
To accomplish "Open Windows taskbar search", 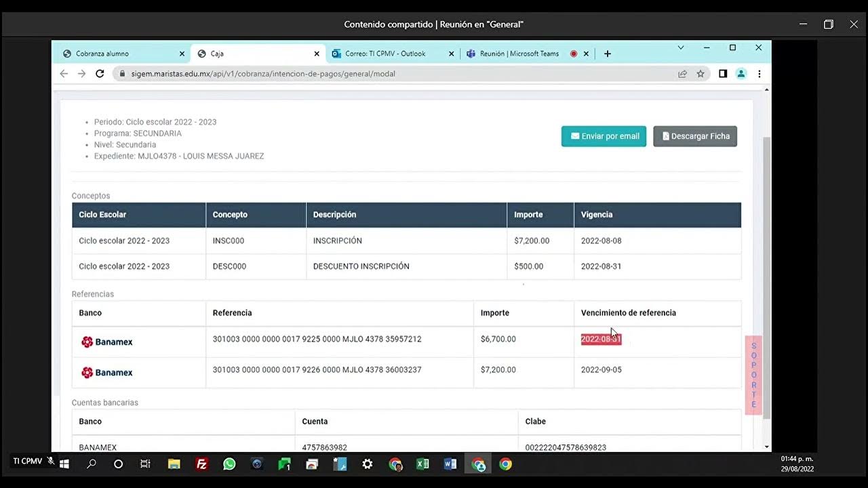I will pyautogui.click(x=91, y=464).
